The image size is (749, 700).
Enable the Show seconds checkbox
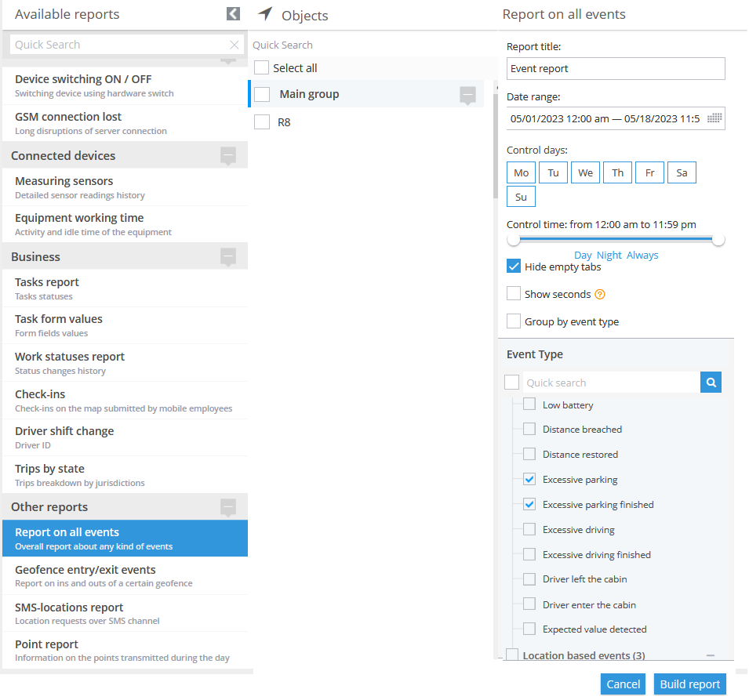tap(514, 294)
